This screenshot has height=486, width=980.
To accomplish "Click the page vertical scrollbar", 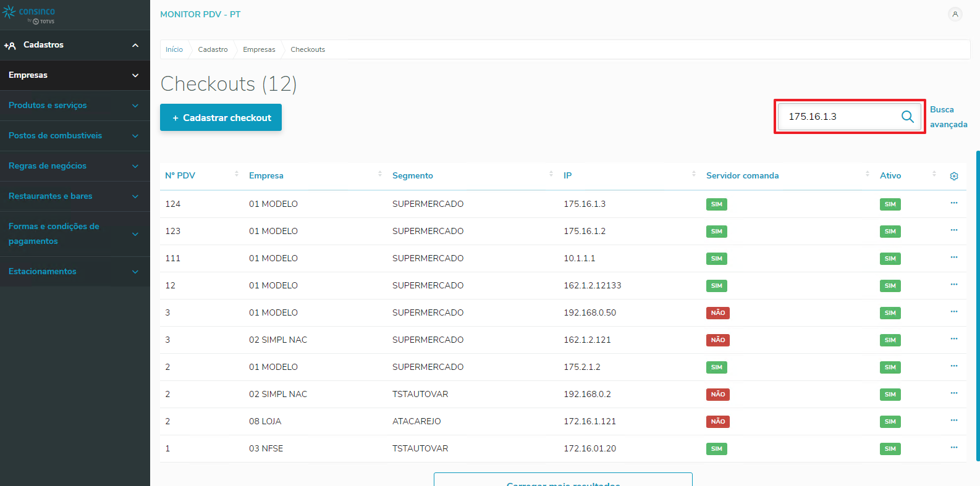I will point(978,306).
